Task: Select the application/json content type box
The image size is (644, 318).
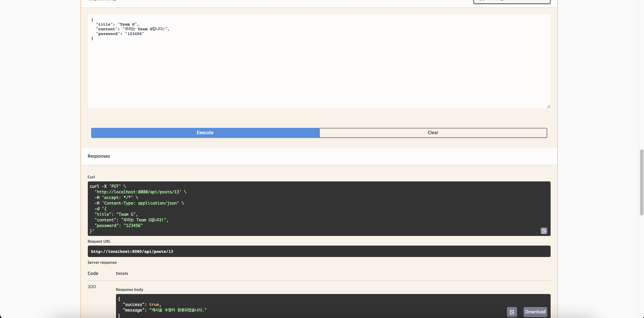Action: click(x=512, y=1)
